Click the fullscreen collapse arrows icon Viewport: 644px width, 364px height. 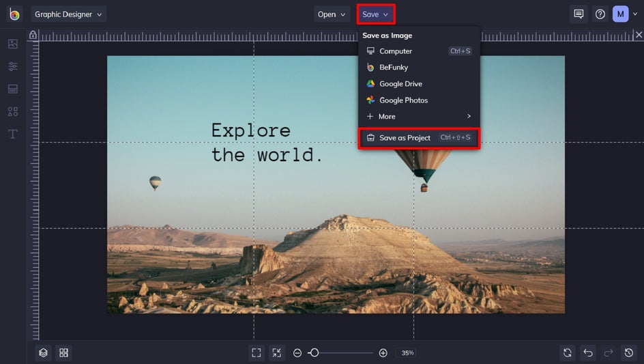click(x=277, y=353)
